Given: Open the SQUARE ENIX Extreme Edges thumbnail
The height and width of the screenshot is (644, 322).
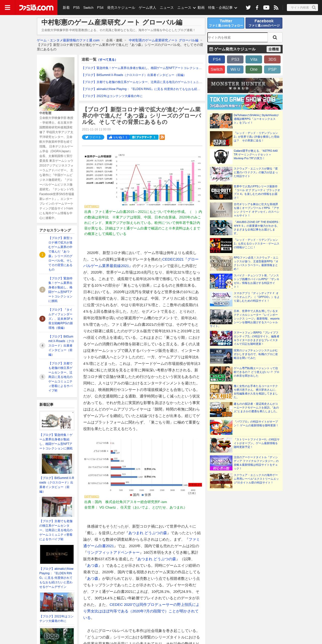Looking at the screenshot, I should [x=221, y=481].
